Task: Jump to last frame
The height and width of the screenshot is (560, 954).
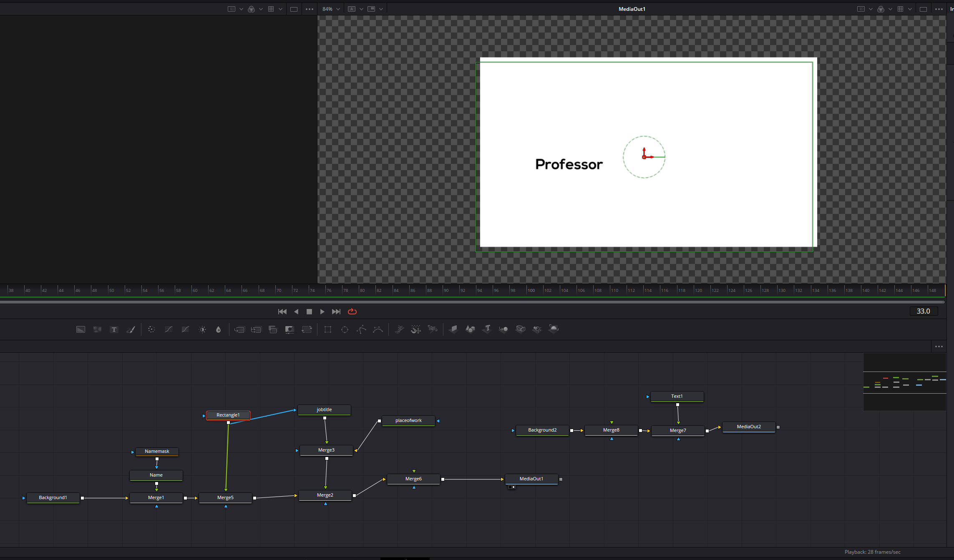Action: point(336,311)
